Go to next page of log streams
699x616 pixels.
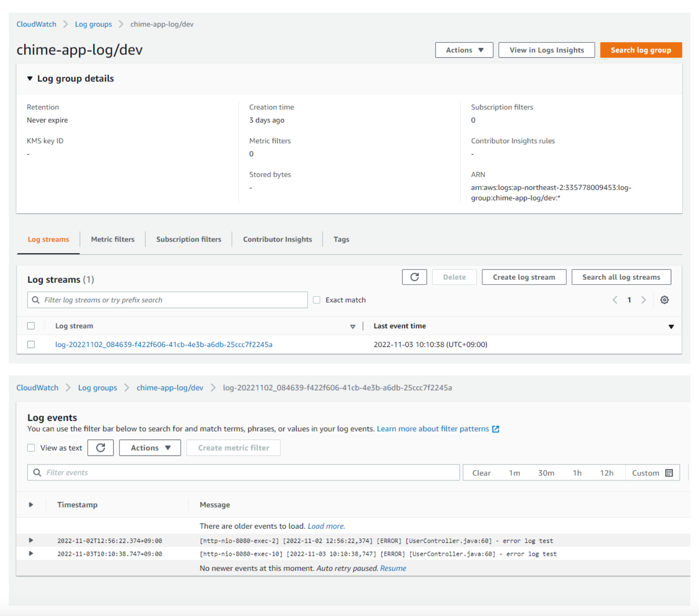pos(643,300)
